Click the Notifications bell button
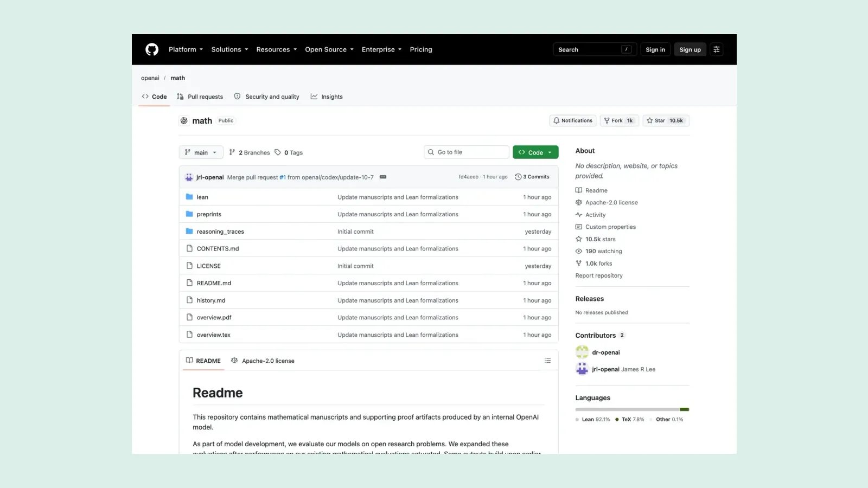 pos(573,120)
